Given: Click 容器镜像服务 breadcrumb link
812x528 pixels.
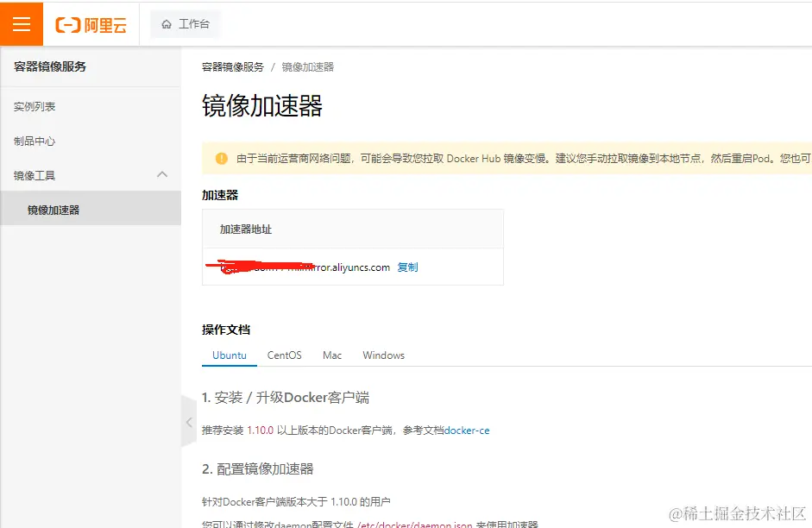Looking at the screenshot, I should pyautogui.click(x=232, y=66).
